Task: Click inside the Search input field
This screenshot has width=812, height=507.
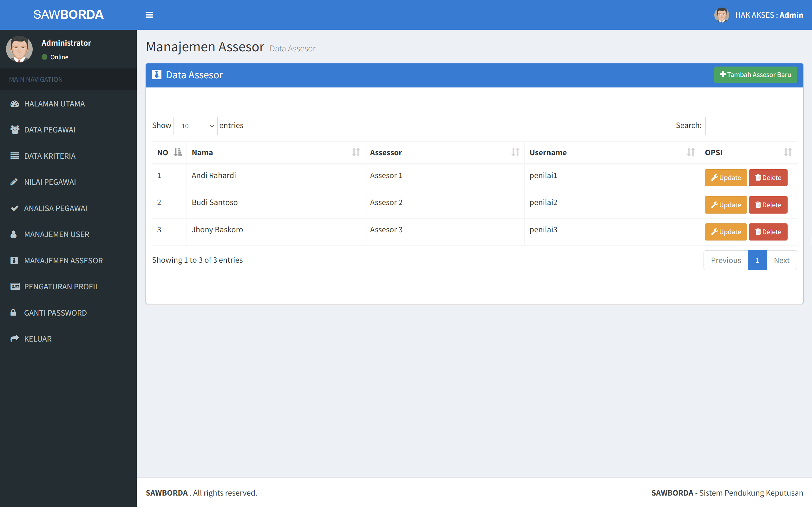Action: coord(750,125)
